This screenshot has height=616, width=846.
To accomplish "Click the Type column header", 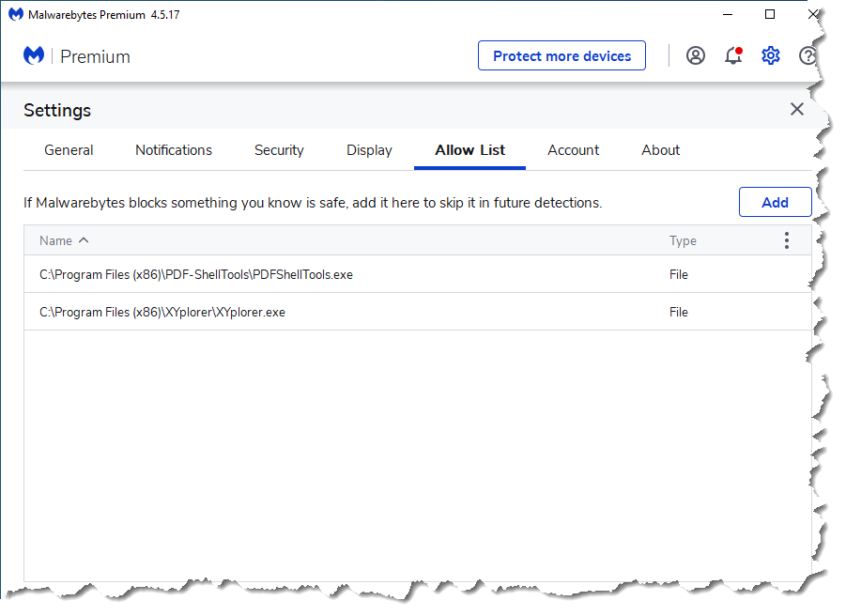I will coord(683,240).
